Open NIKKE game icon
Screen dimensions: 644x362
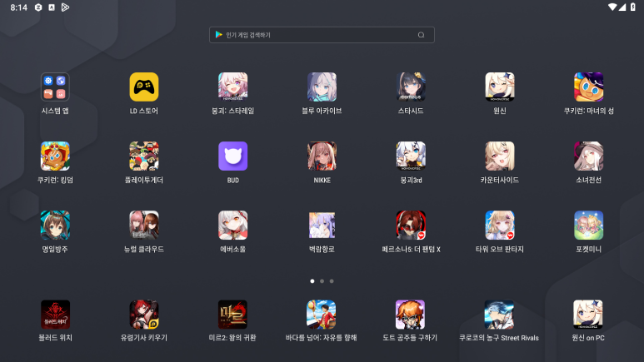pos(322,156)
